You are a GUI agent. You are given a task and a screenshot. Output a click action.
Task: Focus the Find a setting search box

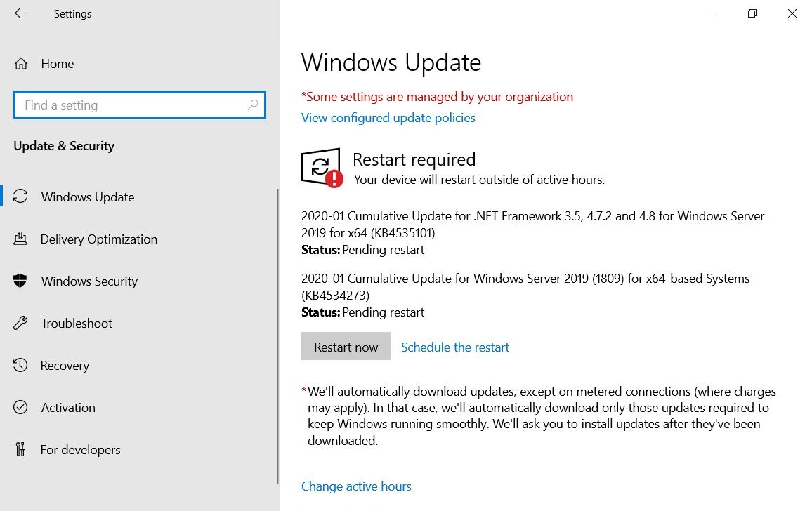133,105
